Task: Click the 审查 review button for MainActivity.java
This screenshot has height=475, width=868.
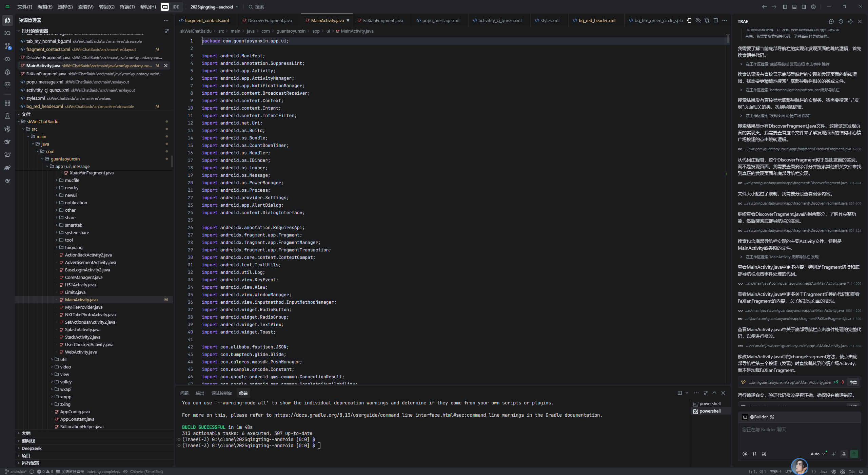Action: point(853,382)
